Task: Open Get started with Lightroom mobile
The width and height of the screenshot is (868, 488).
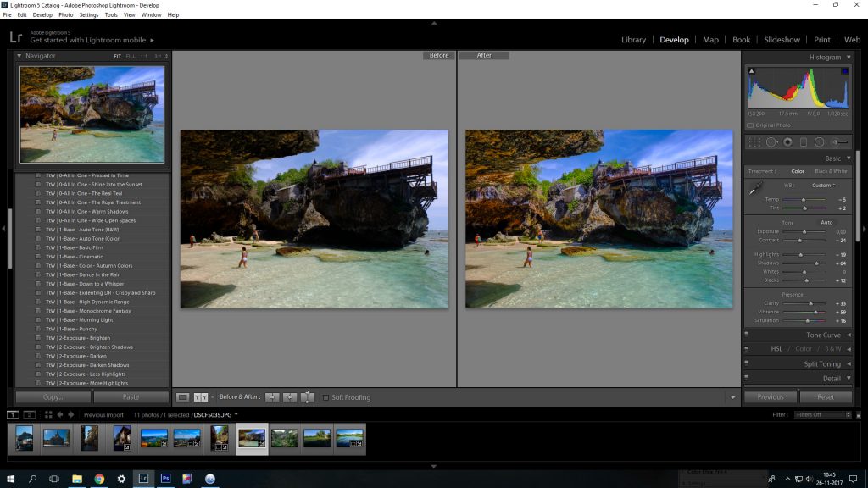Action: coord(92,41)
